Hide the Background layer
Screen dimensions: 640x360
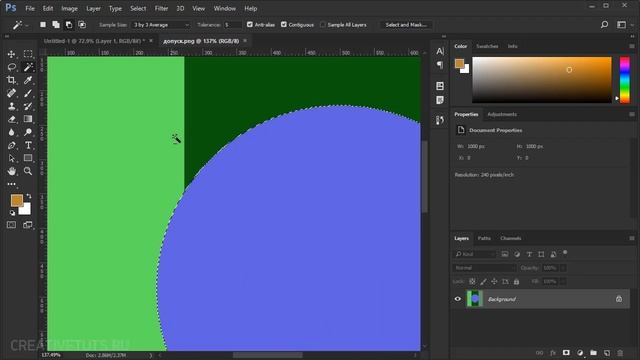pyautogui.click(x=458, y=299)
